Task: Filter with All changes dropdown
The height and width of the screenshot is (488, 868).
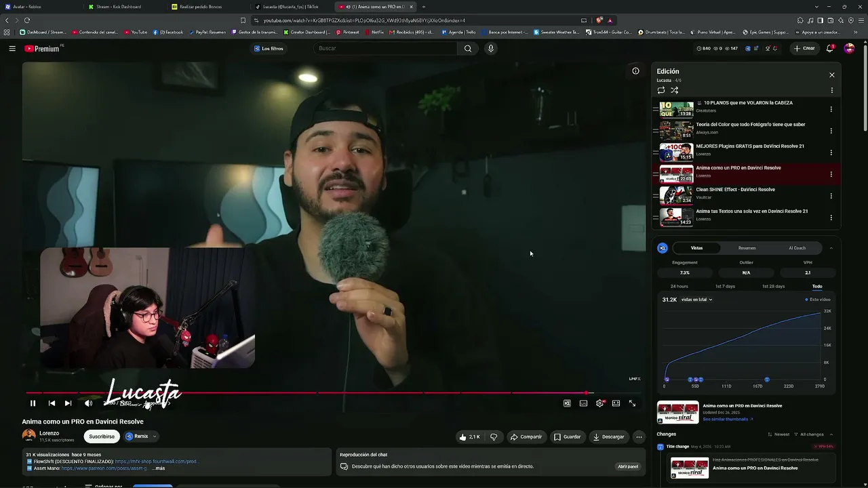Action: [810, 434]
